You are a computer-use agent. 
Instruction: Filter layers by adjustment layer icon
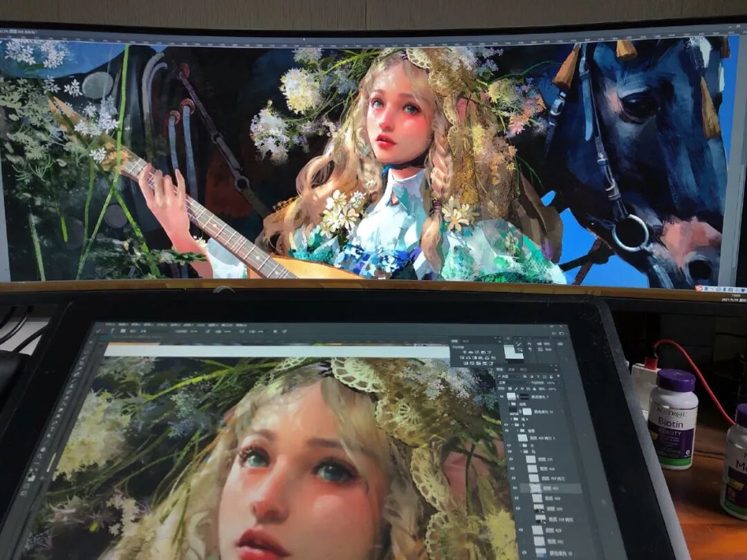pos(532,376)
